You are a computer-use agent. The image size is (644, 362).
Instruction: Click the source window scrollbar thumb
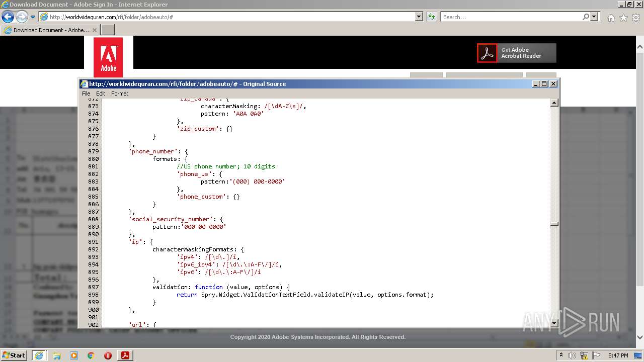[554, 224]
